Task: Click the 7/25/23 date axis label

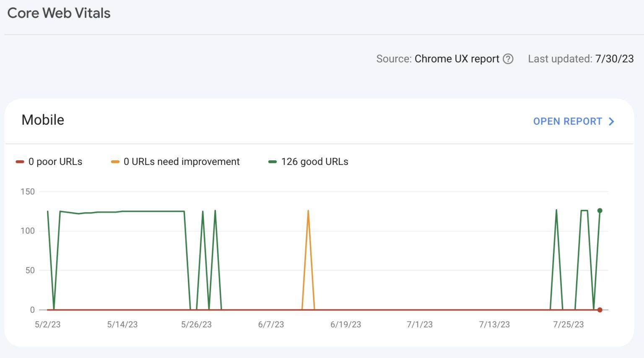Action: (x=568, y=324)
